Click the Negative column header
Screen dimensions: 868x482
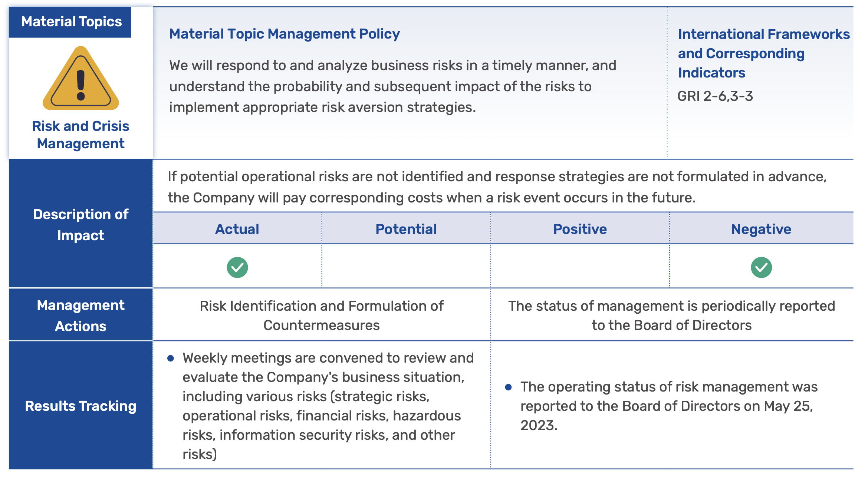click(761, 229)
